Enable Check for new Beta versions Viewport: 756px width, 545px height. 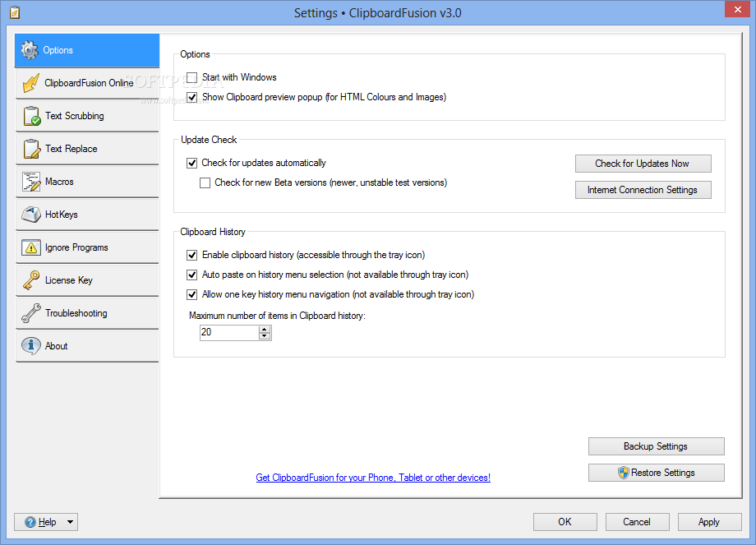(x=205, y=182)
